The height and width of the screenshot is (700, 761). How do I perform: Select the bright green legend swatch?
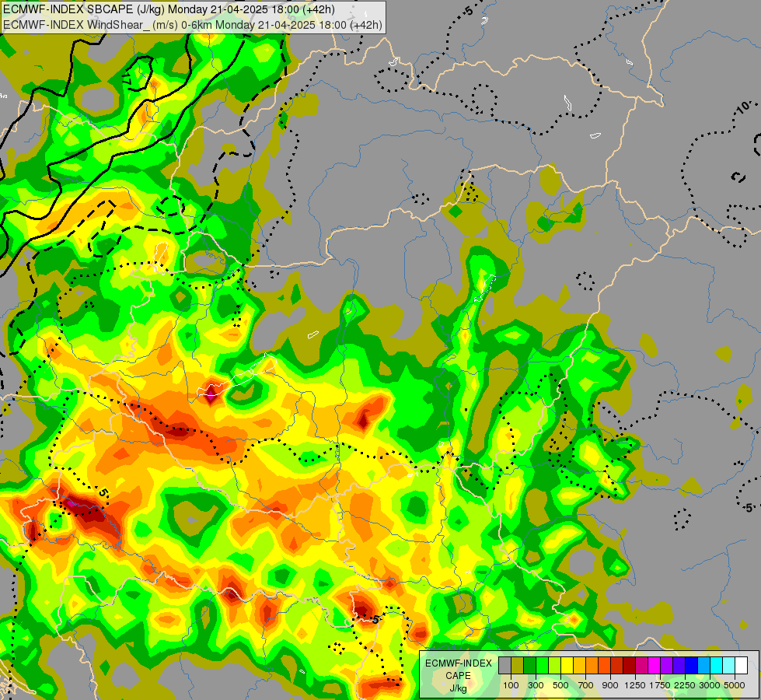pos(543,666)
